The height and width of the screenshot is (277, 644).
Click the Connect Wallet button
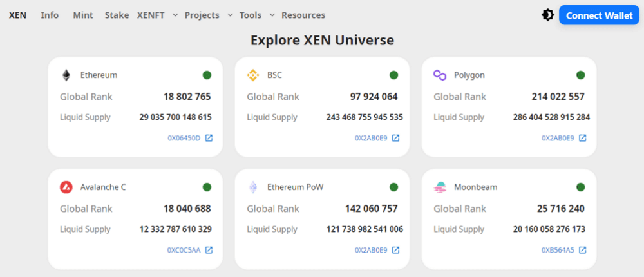pyautogui.click(x=599, y=15)
